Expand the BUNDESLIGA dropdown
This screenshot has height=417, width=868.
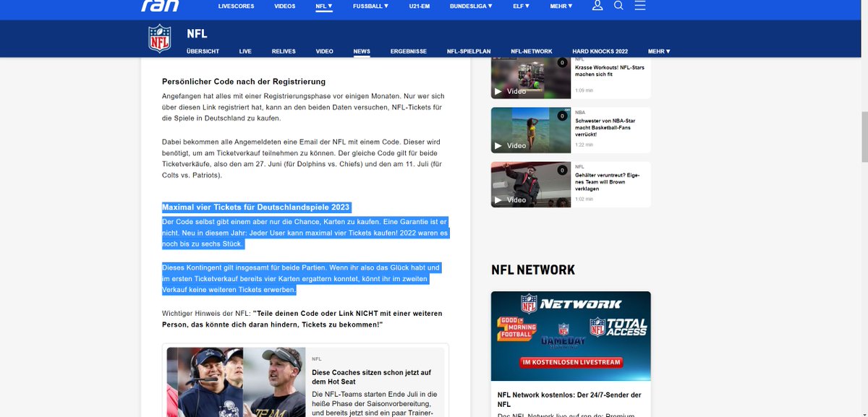pos(471,6)
